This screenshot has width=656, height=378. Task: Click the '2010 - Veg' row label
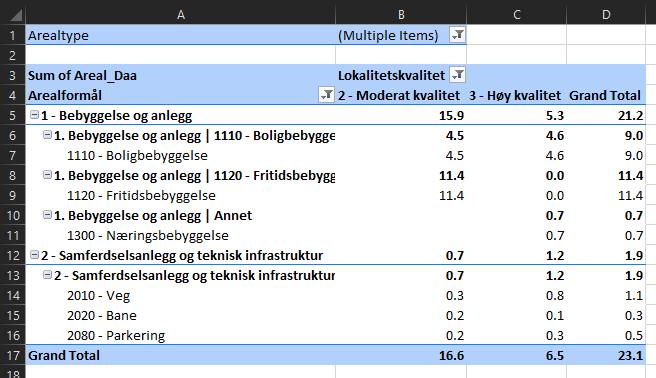point(98,296)
